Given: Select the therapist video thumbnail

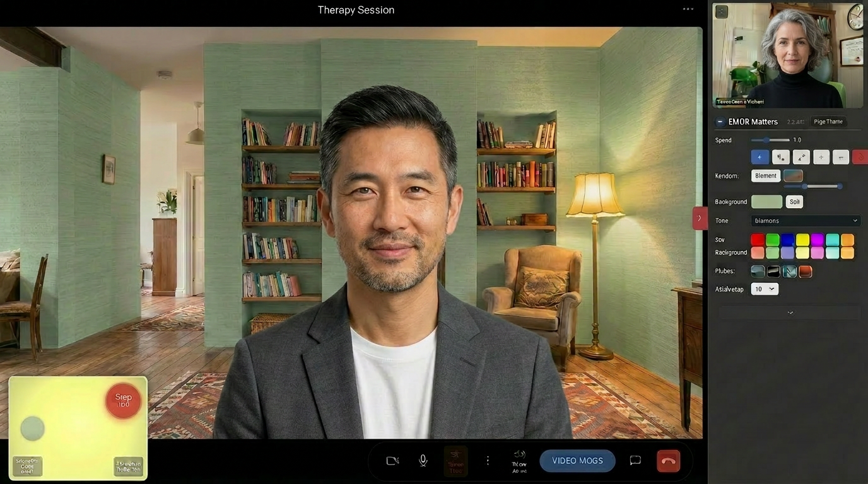Looking at the screenshot, I should pyautogui.click(x=788, y=55).
